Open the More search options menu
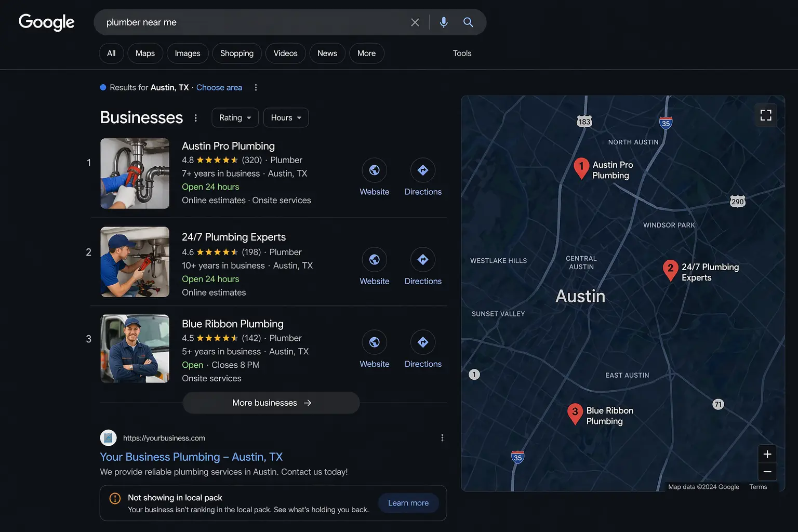This screenshot has width=798, height=532. [x=366, y=54]
